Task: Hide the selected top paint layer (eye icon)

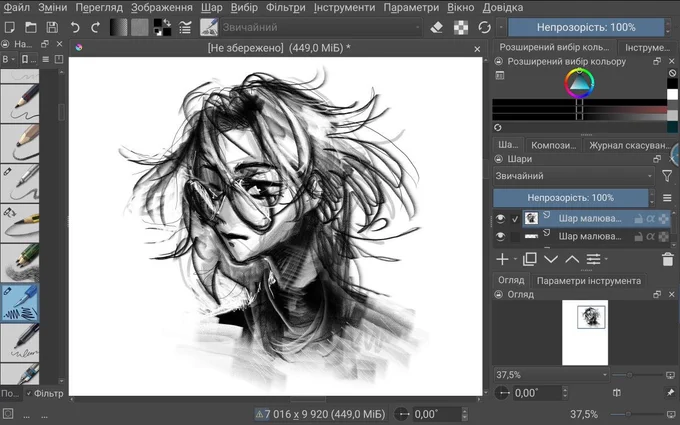Action: coord(500,219)
